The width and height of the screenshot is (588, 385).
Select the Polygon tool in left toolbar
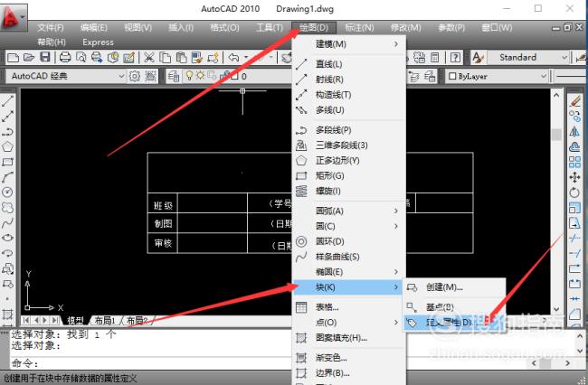point(7,146)
